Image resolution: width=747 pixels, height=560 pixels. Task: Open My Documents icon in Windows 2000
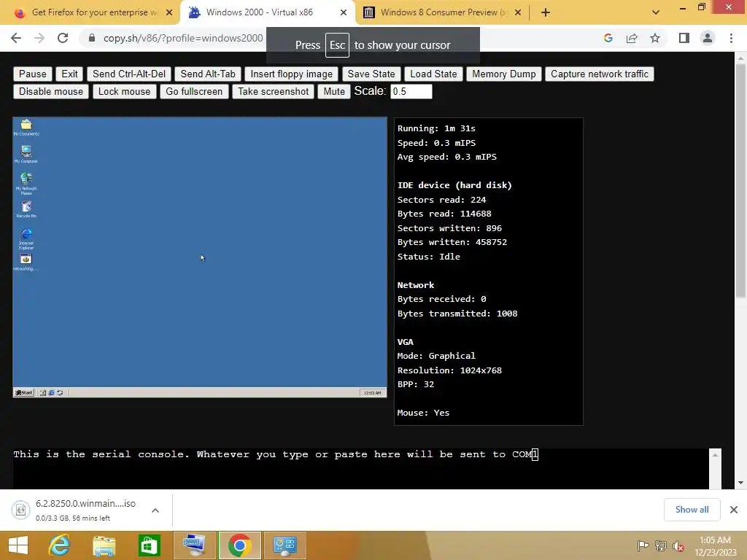[26, 127]
